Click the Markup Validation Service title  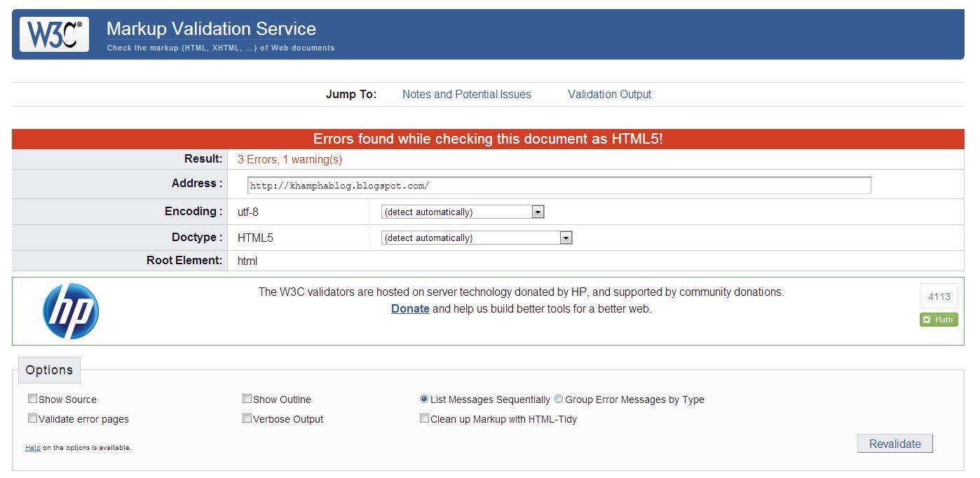[211, 29]
